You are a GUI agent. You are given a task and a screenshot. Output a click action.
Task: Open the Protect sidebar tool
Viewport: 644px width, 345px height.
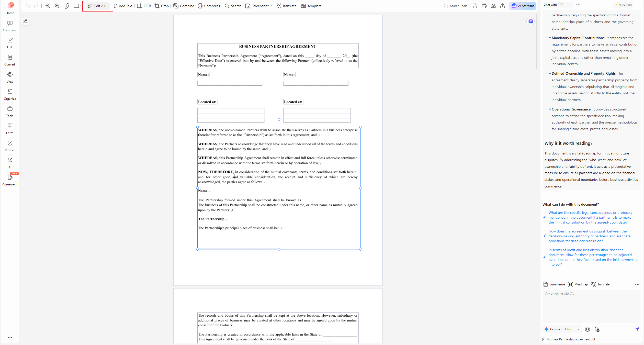point(10,146)
